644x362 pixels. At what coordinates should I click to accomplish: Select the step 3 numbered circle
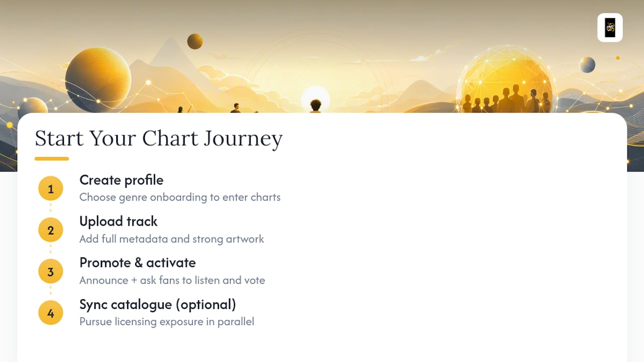[50, 272]
